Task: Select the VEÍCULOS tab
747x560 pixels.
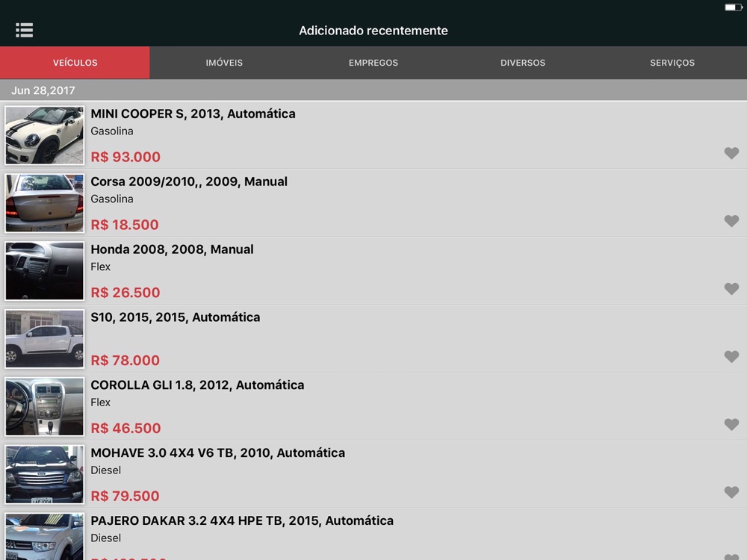Action: click(x=75, y=63)
